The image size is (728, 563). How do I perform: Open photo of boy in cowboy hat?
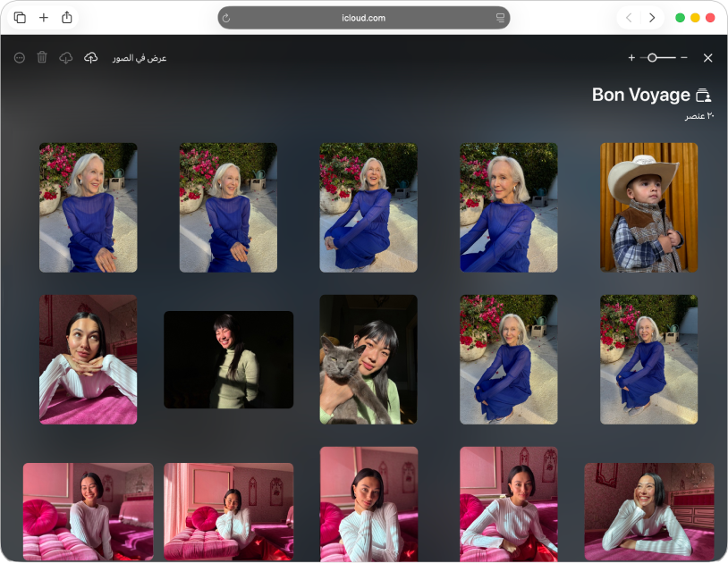tap(648, 207)
